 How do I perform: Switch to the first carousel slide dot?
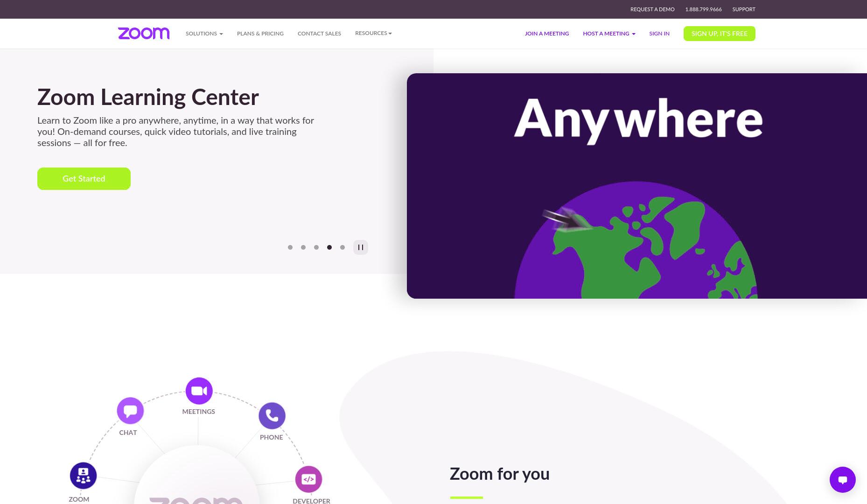point(290,247)
